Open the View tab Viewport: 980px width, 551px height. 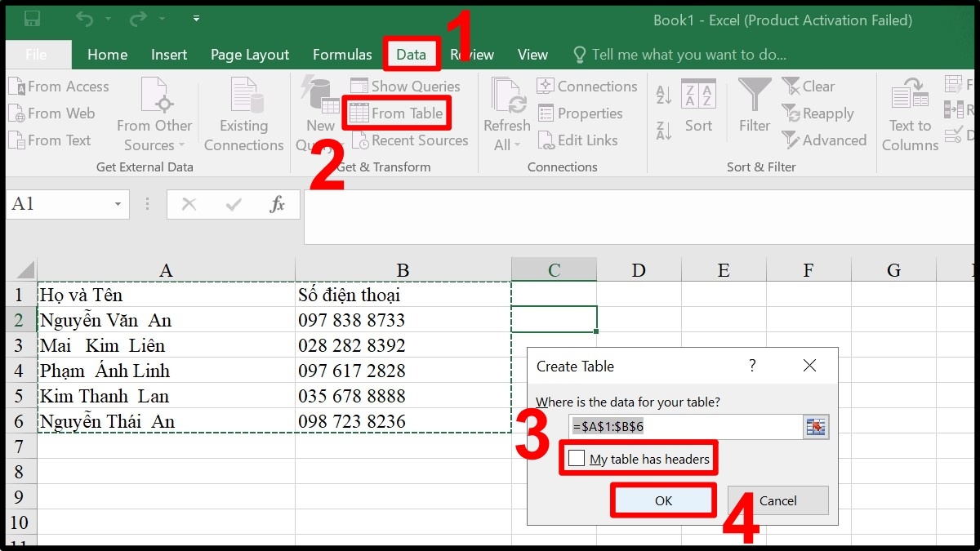pyautogui.click(x=532, y=54)
